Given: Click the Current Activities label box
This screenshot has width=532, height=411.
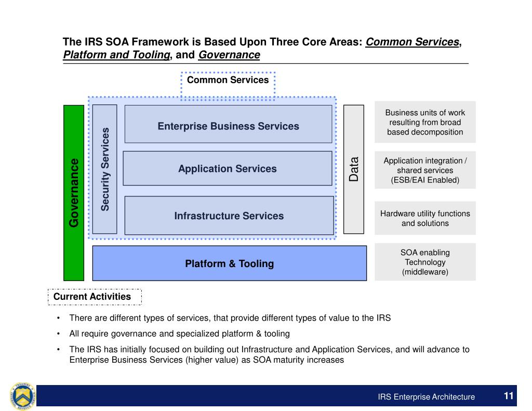Looking at the screenshot, I should coord(95,297).
